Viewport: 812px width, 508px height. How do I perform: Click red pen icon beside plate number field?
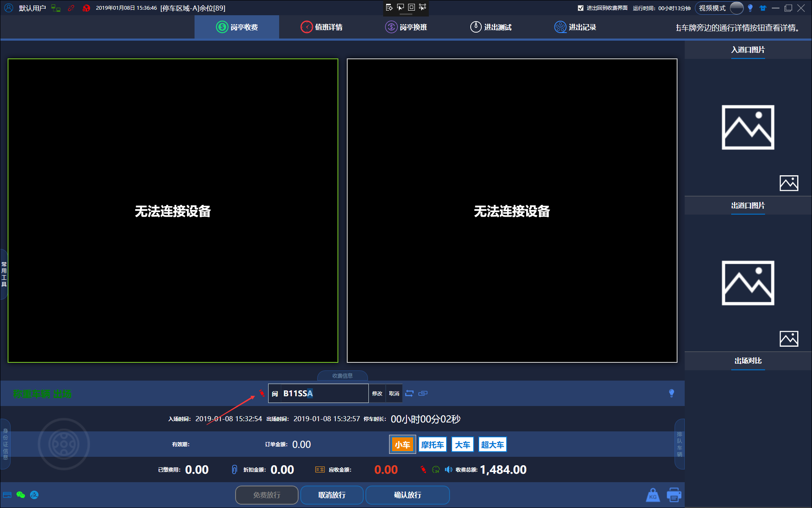[x=262, y=393]
